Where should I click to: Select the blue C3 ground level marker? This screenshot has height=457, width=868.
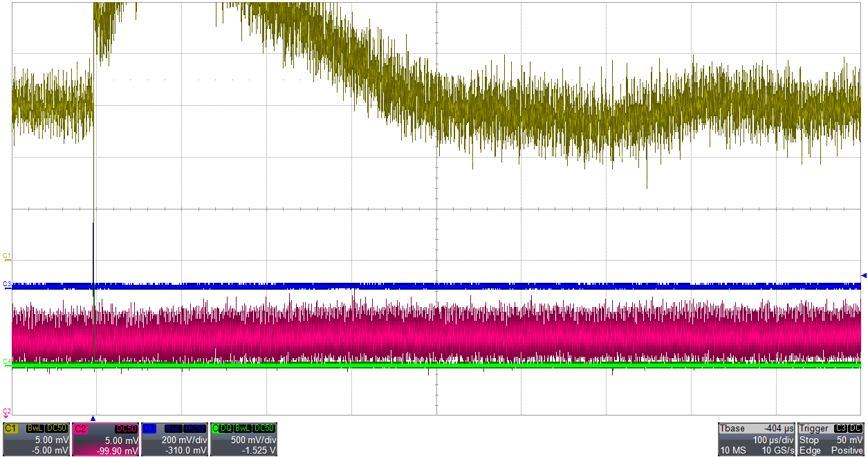(6, 284)
